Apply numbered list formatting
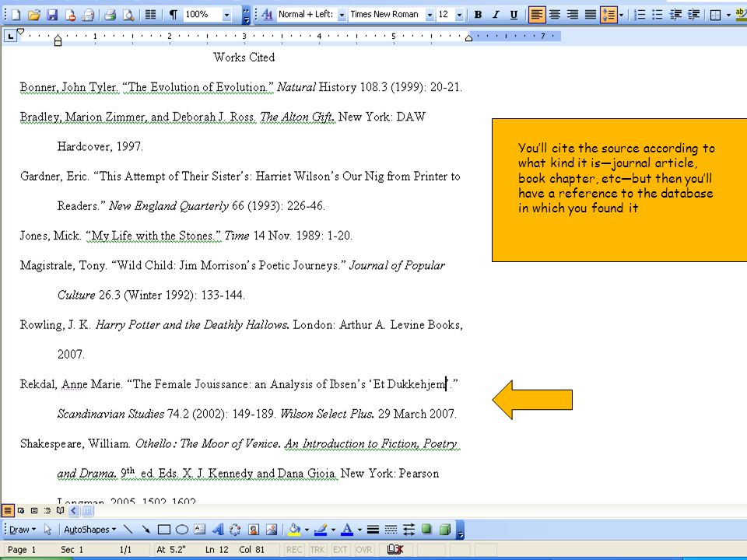Image resolution: width=747 pixels, height=560 pixels. click(x=640, y=15)
